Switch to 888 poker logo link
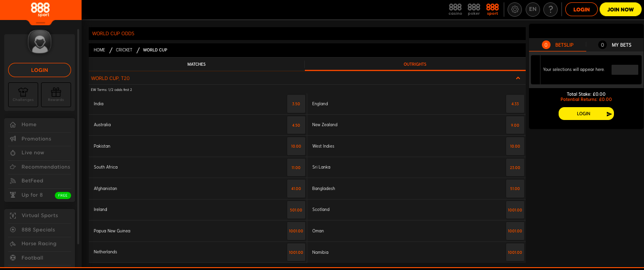Image resolution: width=644 pixels, height=270 pixels. click(x=474, y=9)
